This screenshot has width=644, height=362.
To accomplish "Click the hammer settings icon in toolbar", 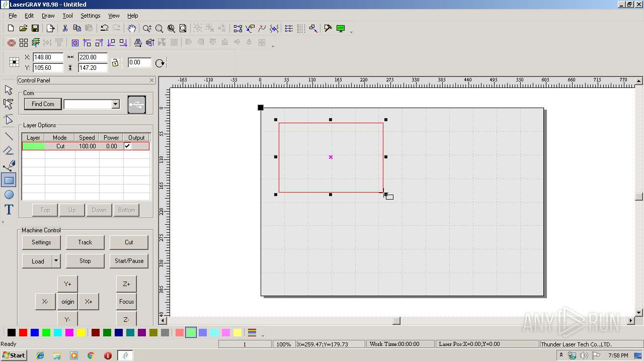I will [x=328, y=29].
